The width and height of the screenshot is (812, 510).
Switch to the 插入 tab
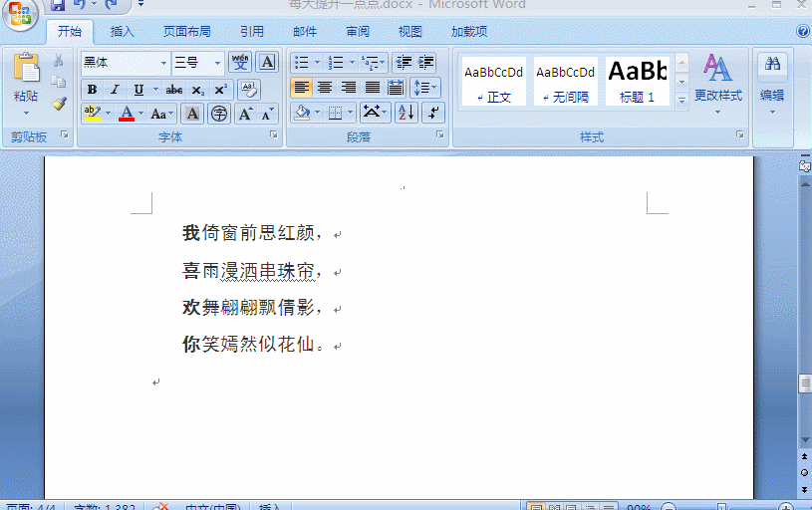click(123, 32)
